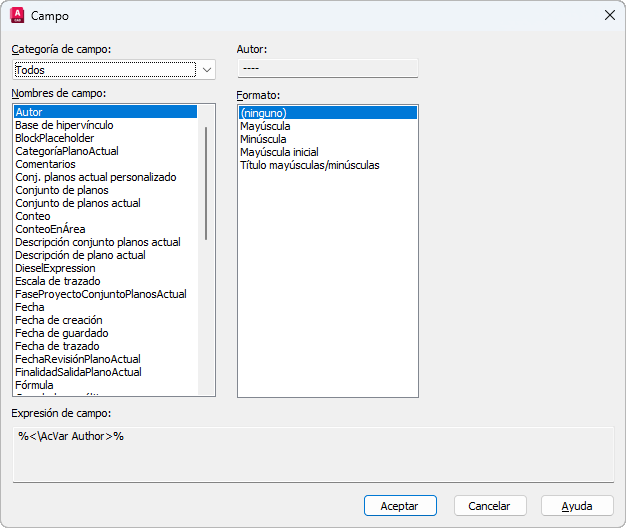Select Título mayúsculas/minúsculas format
The width and height of the screenshot is (626, 528).
pyautogui.click(x=310, y=165)
